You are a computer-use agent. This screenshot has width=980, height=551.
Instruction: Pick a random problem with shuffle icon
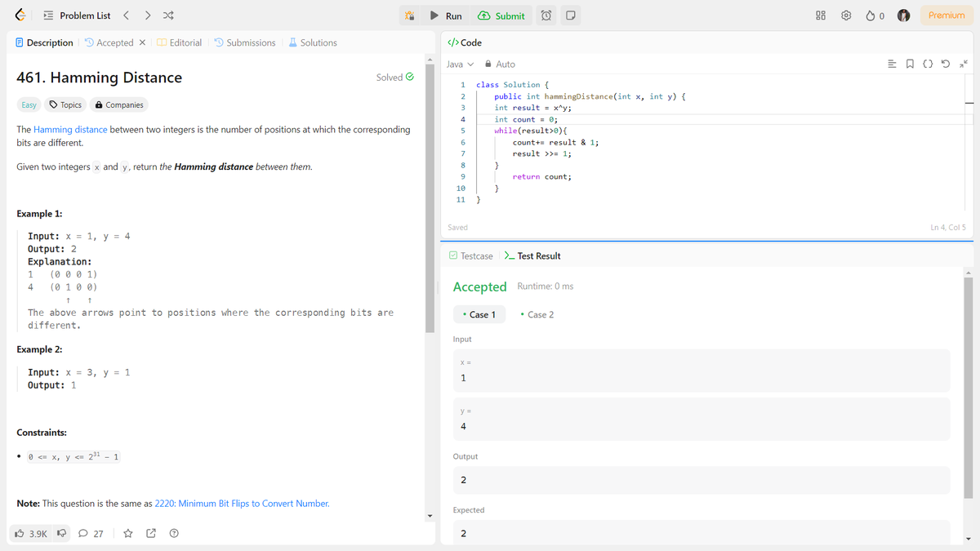tap(168, 16)
